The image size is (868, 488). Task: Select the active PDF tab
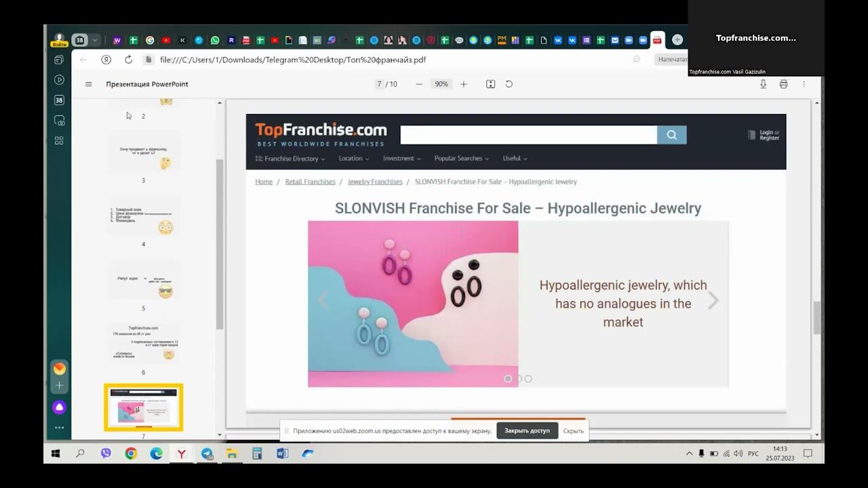point(657,40)
